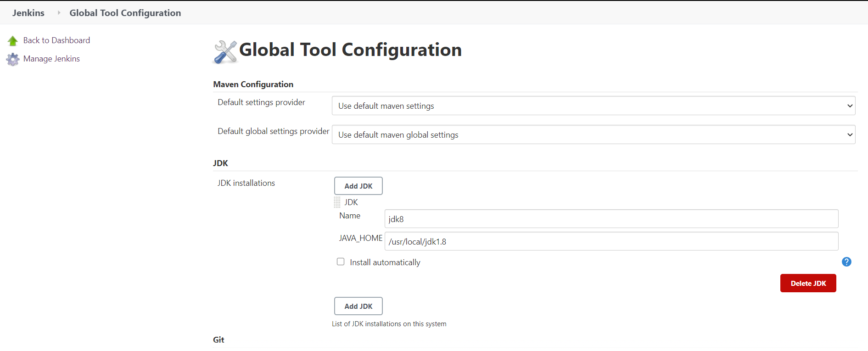Click the Git section heading
This screenshot has height=351, width=868.
(x=219, y=340)
